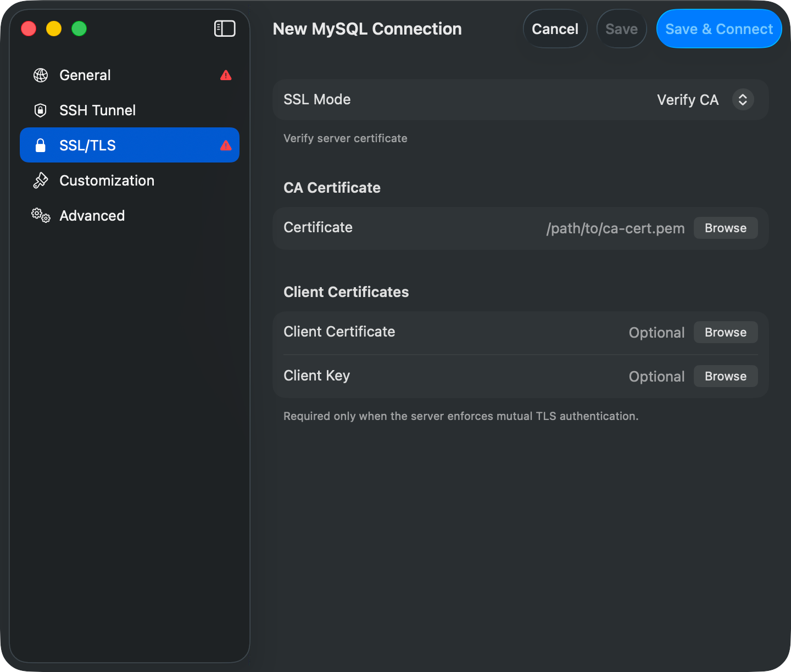This screenshot has height=672, width=791.
Task: Click the 'Verify server certificate' hint text
Action: coord(346,138)
